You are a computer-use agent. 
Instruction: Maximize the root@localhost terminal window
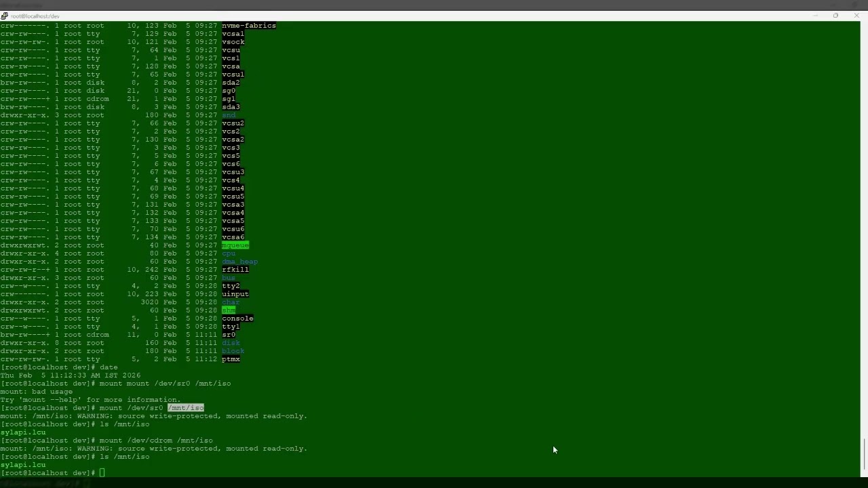click(835, 16)
